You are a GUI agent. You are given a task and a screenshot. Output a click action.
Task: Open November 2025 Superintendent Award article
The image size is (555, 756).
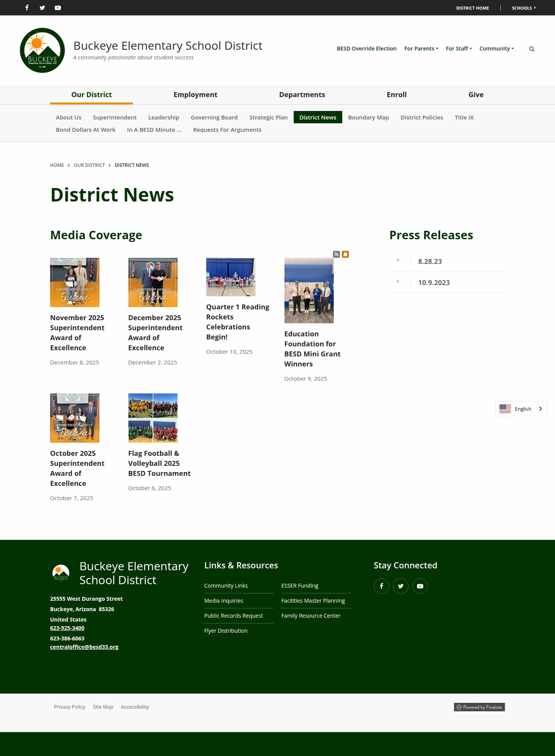tap(77, 333)
